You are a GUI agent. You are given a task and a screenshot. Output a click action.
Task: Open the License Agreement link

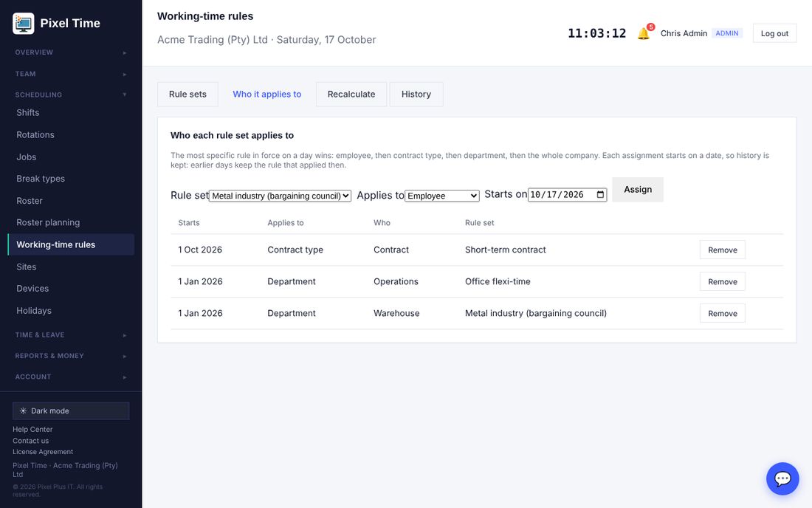pyautogui.click(x=43, y=452)
